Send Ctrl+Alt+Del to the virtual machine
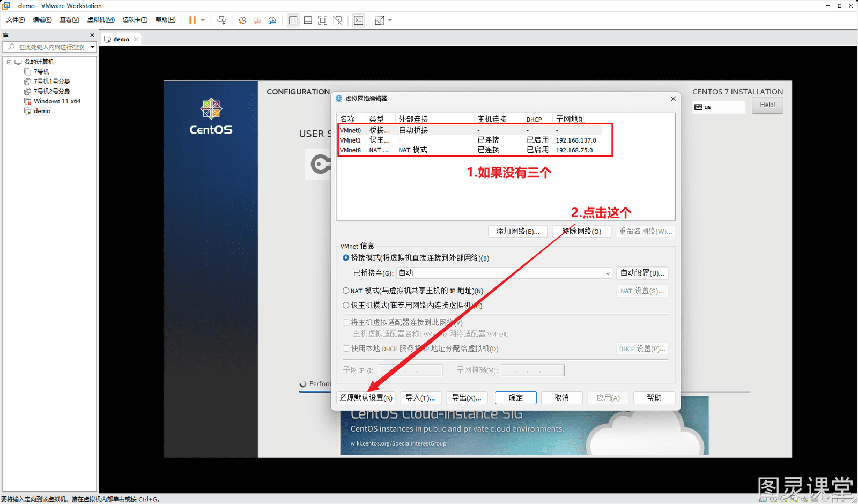 tap(221, 20)
